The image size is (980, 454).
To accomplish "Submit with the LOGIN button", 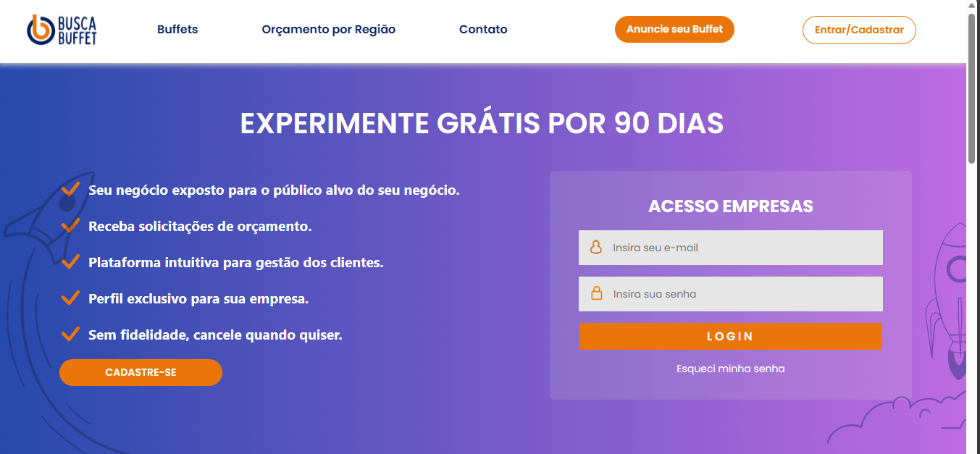I will click(x=730, y=337).
